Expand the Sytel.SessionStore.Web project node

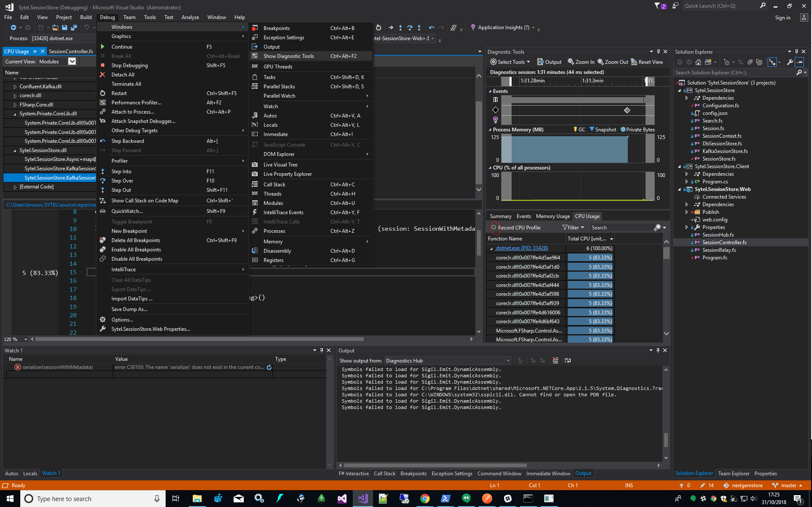click(679, 189)
